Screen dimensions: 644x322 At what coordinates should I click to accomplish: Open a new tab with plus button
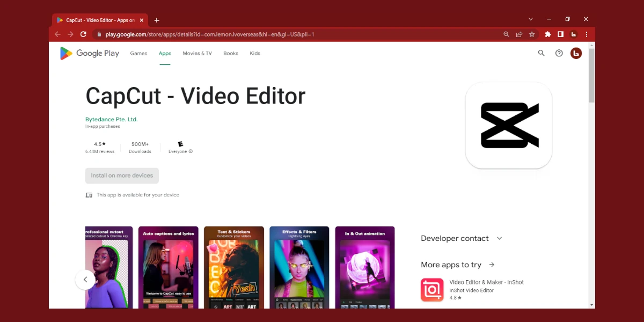[x=157, y=20]
